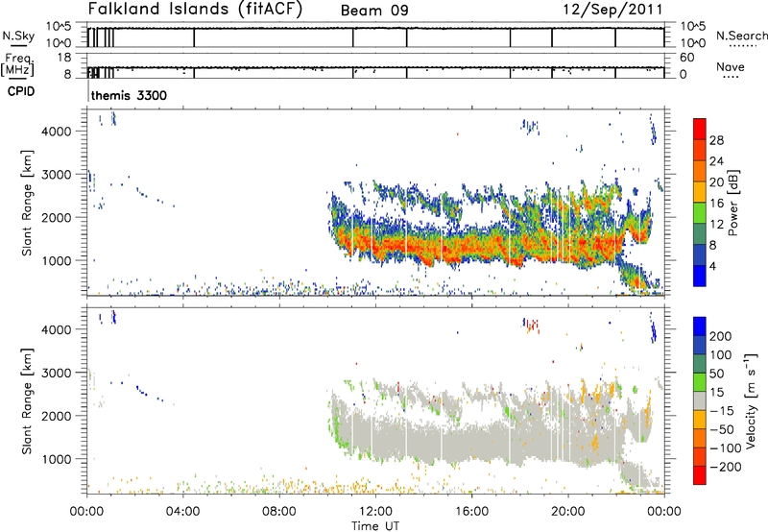The image size is (768, 532).
Task: Click the 'Beam 09' label
Action: pyautogui.click(x=374, y=11)
